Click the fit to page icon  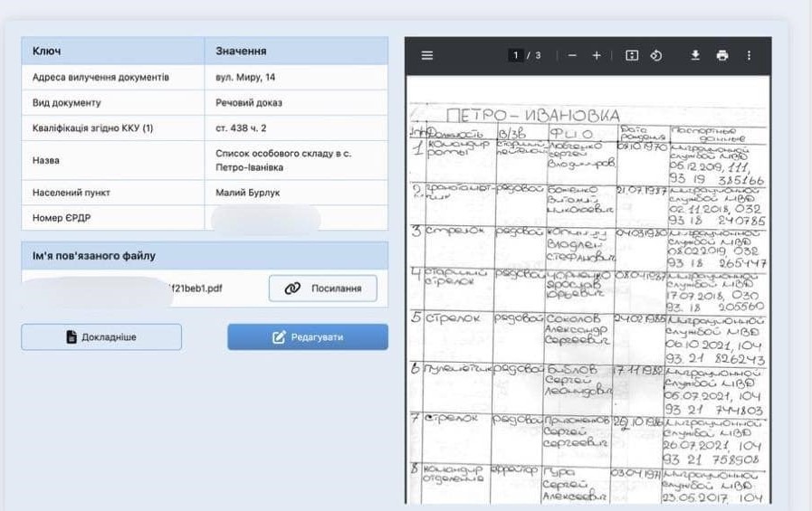click(633, 55)
